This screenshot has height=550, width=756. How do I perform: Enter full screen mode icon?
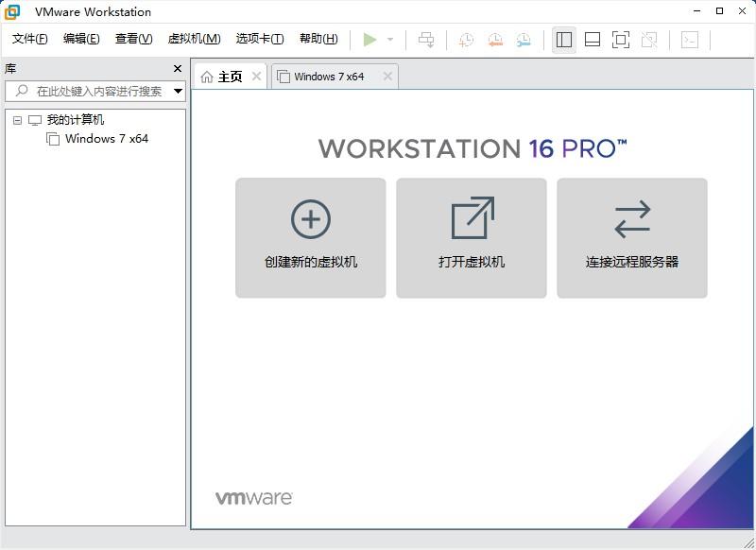click(x=621, y=40)
